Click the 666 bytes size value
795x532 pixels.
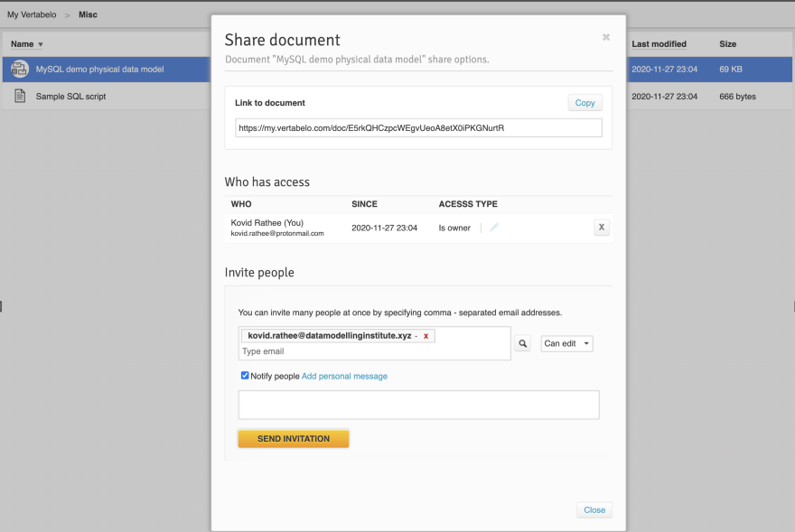737,97
